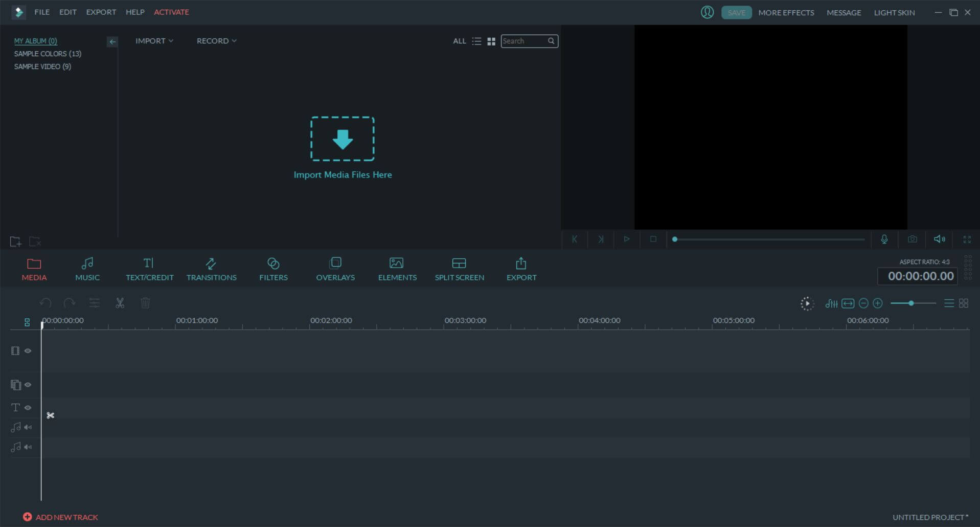Zoom timeline to fit
The width and height of the screenshot is (980, 527).
[x=848, y=303]
